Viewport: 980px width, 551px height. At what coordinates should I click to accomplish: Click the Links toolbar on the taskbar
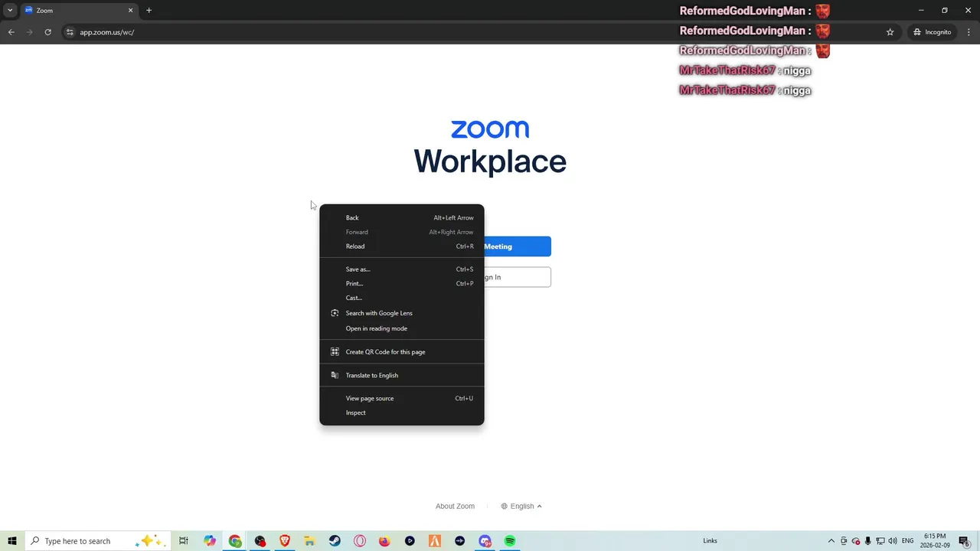[710, 541]
